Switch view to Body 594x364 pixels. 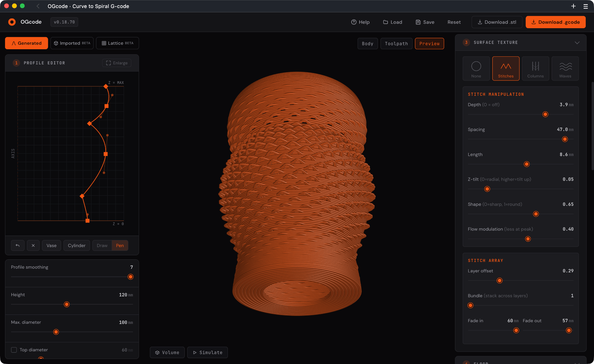(368, 44)
